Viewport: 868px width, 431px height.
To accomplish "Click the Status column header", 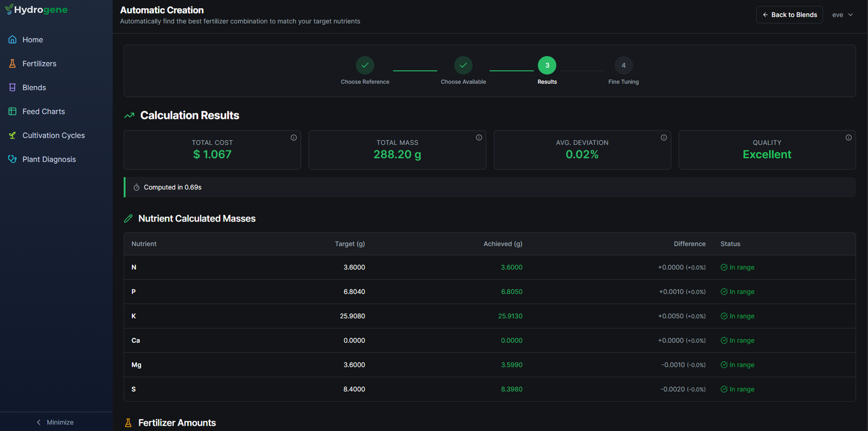I will pyautogui.click(x=730, y=244).
